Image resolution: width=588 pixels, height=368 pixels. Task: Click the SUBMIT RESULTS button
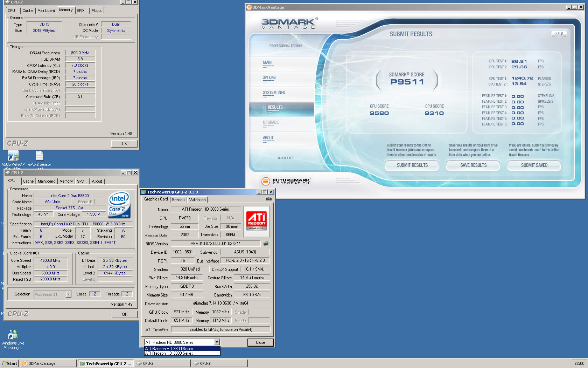pos(412,165)
